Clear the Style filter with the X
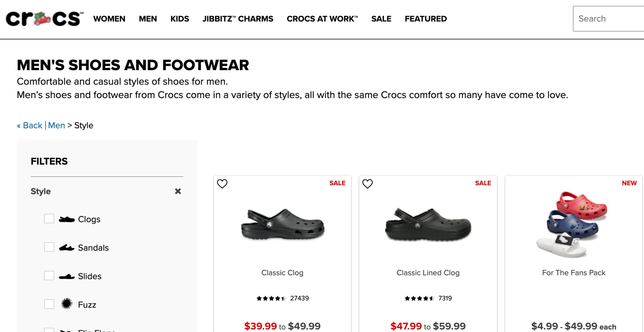This screenshot has height=332, width=644. pos(178,191)
